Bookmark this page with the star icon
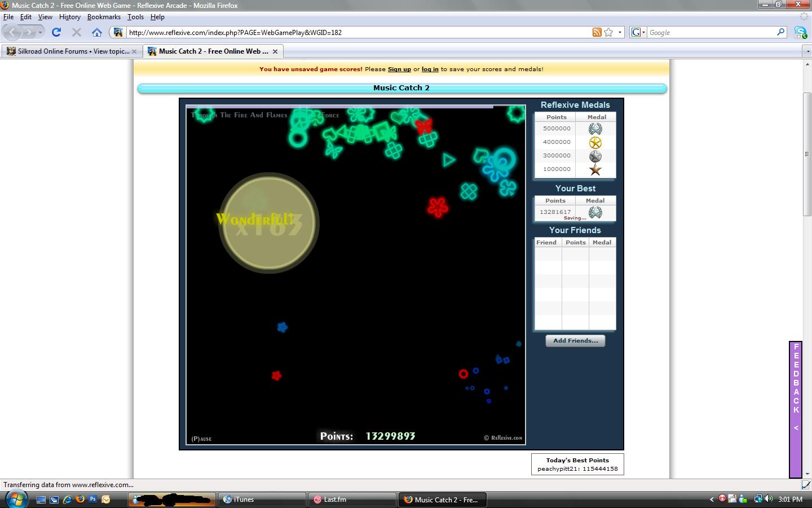Image resolution: width=812 pixels, height=508 pixels. pyautogui.click(x=608, y=32)
